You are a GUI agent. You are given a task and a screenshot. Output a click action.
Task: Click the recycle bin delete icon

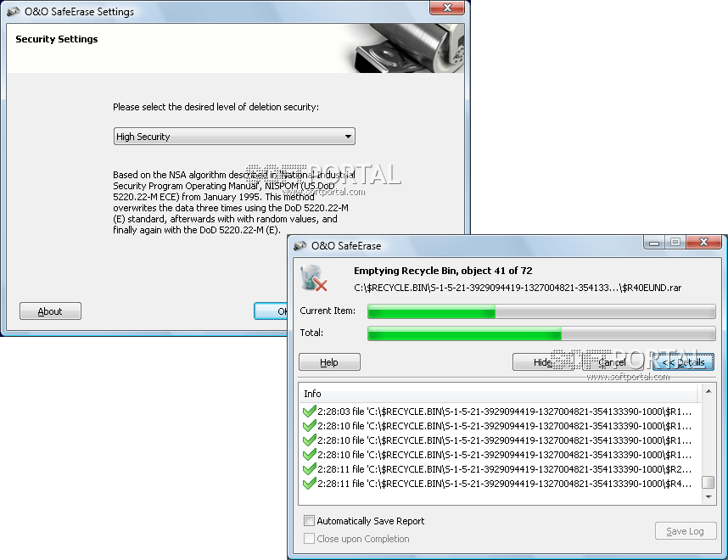[x=314, y=277]
